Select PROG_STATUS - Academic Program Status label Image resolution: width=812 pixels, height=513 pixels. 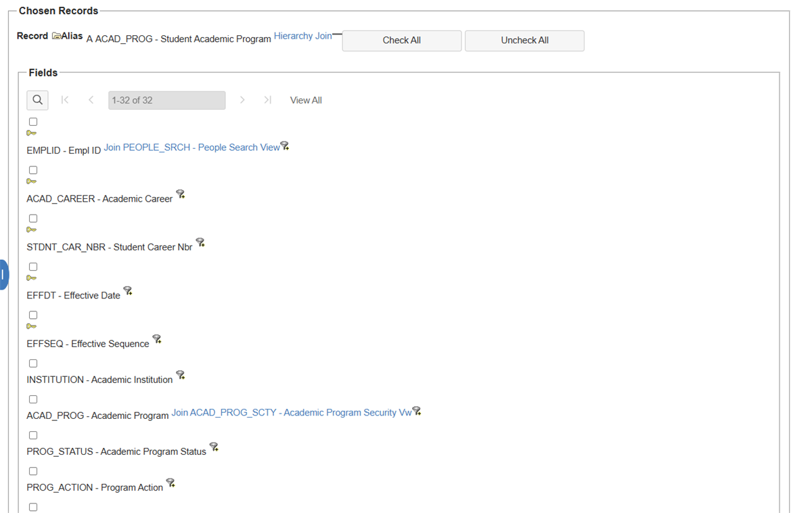point(116,451)
